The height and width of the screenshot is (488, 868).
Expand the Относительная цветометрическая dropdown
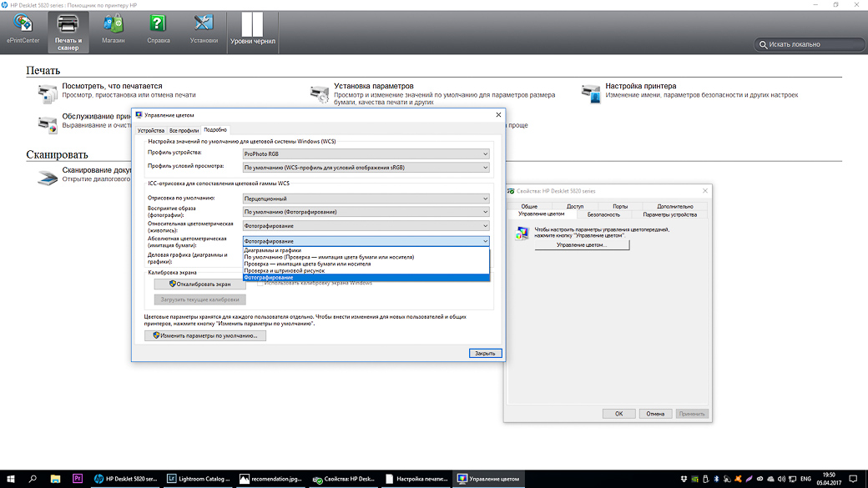pos(366,226)
